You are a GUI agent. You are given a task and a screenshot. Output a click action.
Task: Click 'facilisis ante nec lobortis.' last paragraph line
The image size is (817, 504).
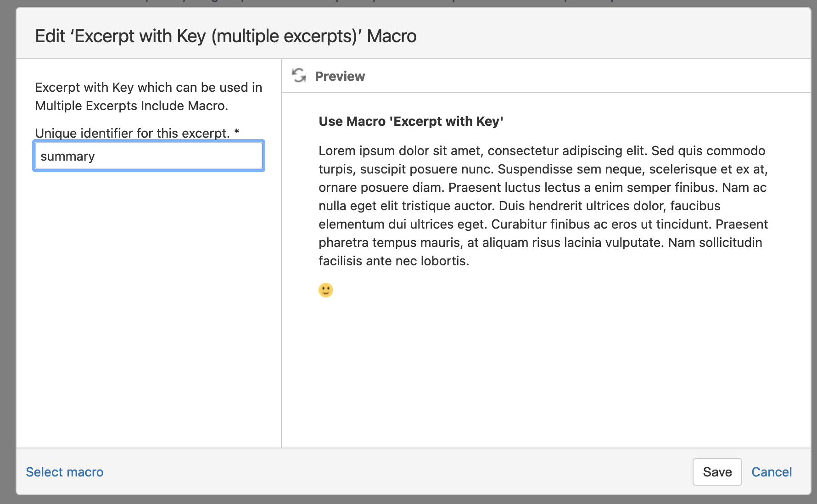[x=394, y=261]
